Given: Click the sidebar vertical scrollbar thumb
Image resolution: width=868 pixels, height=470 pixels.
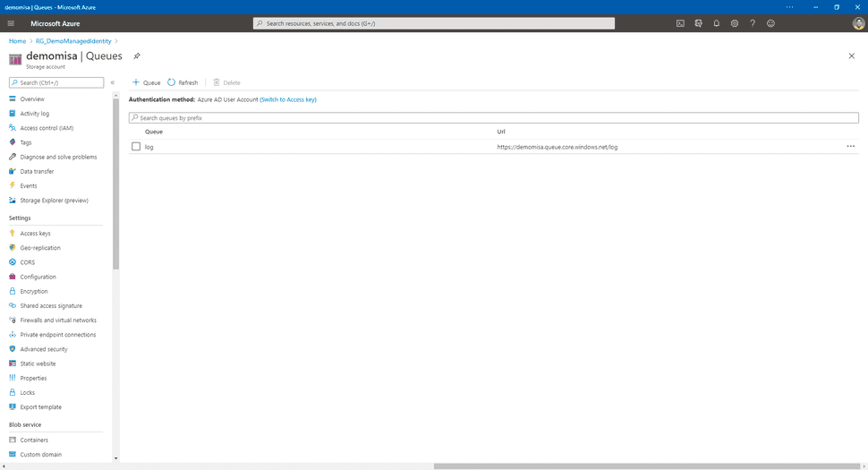Looking at the screenshot, I should pyautogui.click(x=115, y=184).
